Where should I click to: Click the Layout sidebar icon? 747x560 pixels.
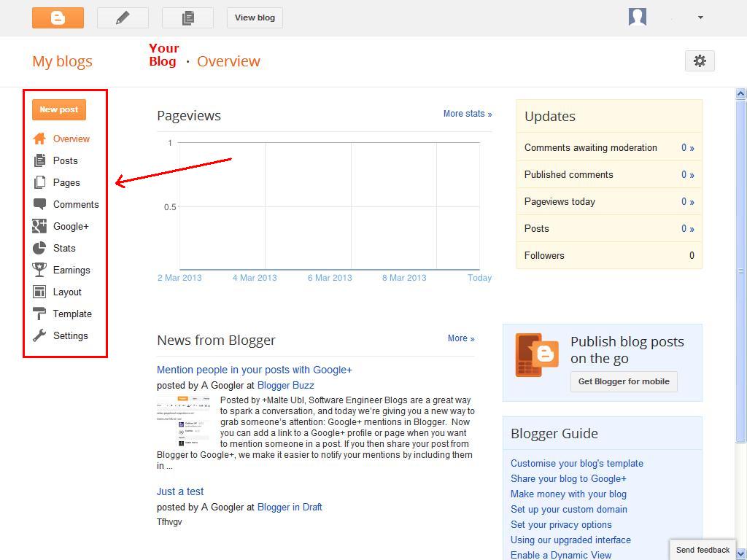(x=39, y=292)
